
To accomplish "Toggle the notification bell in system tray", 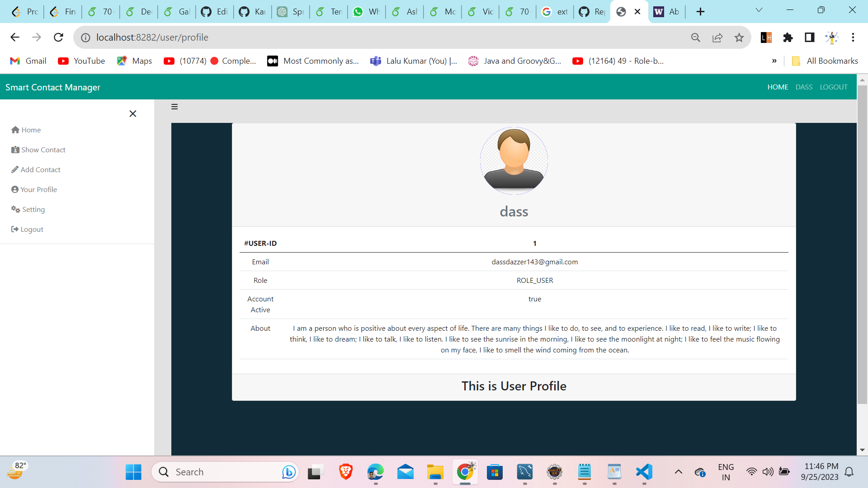I will 849,471.
